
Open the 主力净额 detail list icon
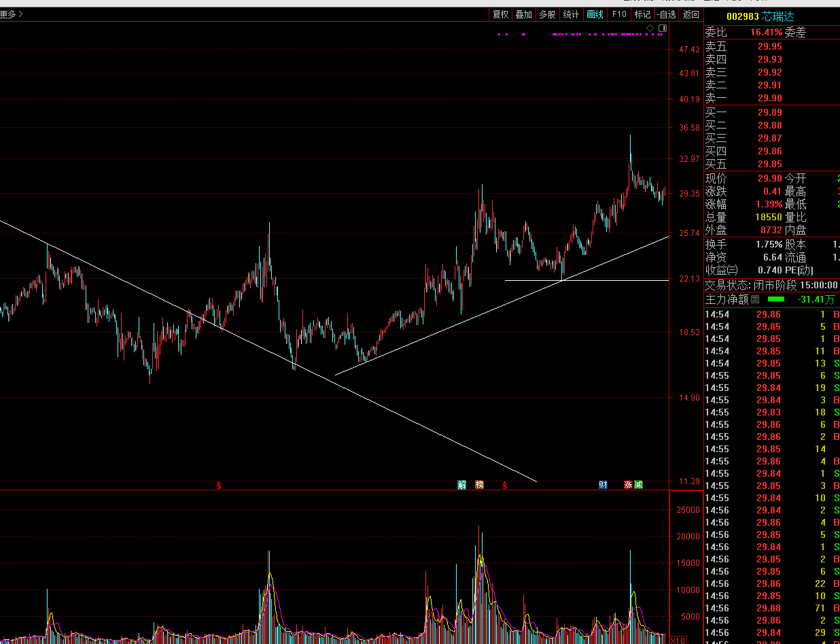coord(754,299)
